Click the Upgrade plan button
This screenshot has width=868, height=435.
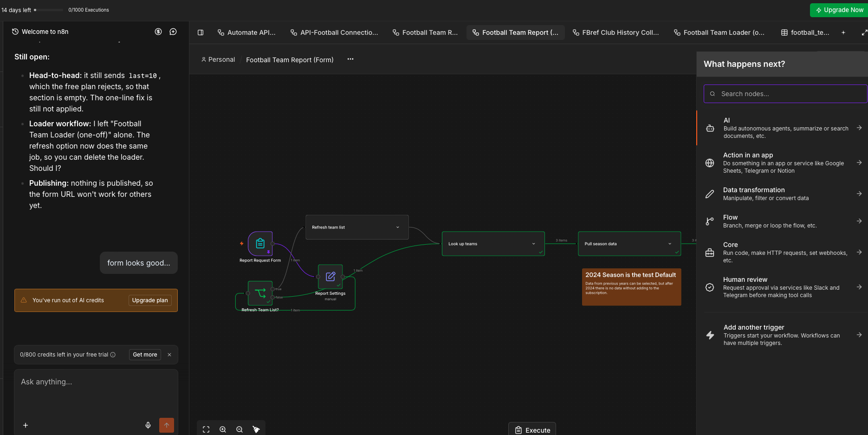tap(150, 300)
